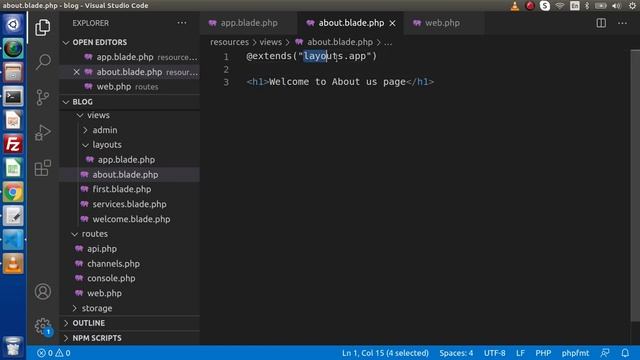640x360 pixels.
Task: Collapse the Open Editors section
Action: click(x=130, y=42)
